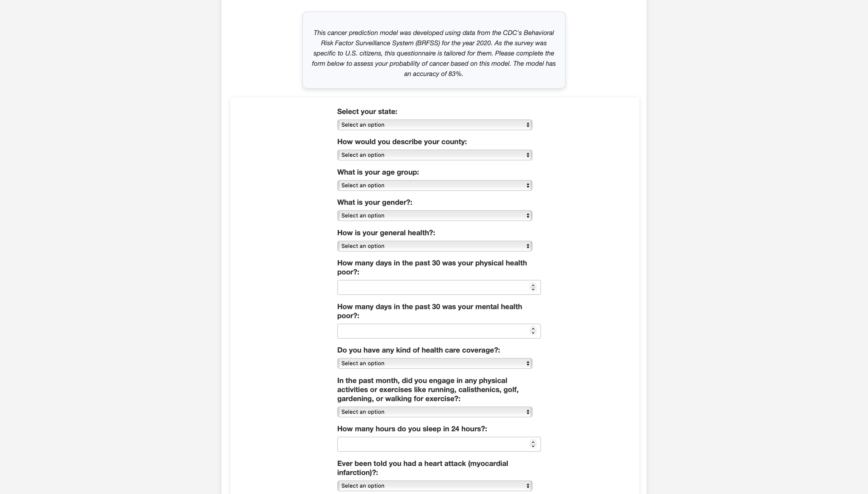Open the general health dropdown
868x494 pixels.
click(434, 246)
